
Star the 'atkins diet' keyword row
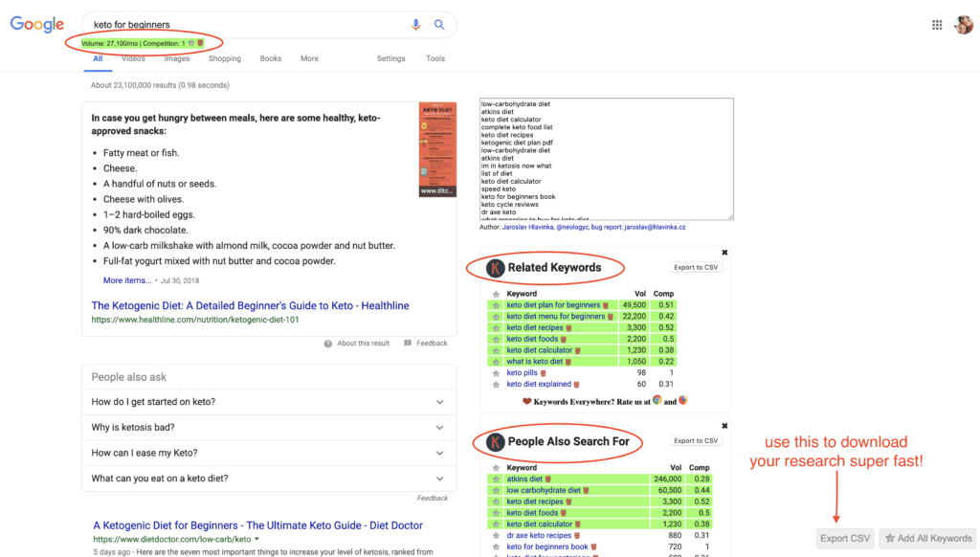coord(497,479)
